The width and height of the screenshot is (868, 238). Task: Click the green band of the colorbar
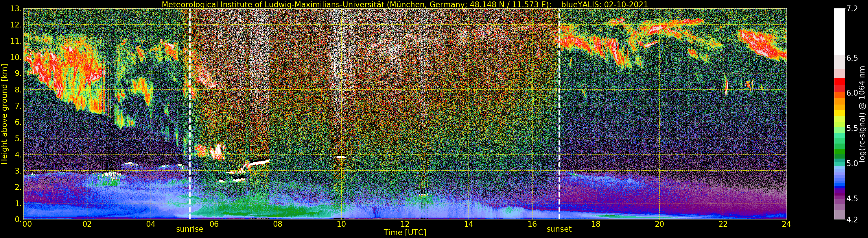click(x=839, y=151)
